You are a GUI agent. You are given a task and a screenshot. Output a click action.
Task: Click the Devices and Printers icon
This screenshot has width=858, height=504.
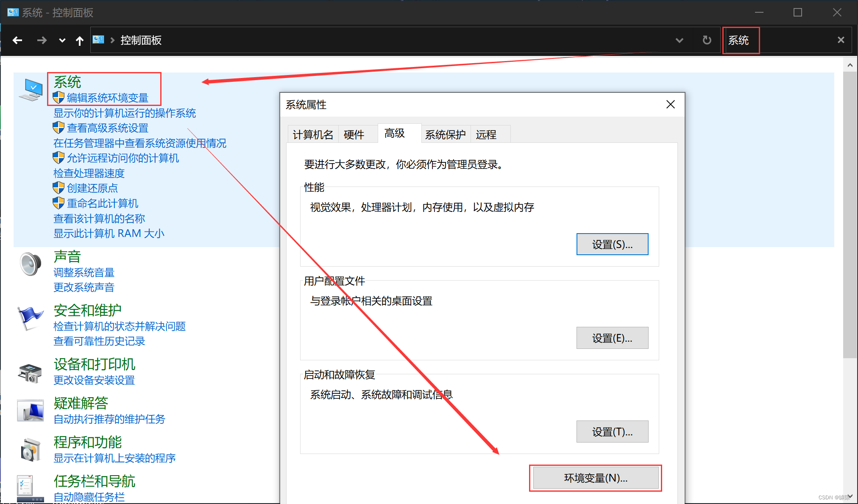click(x=30, y=373)
